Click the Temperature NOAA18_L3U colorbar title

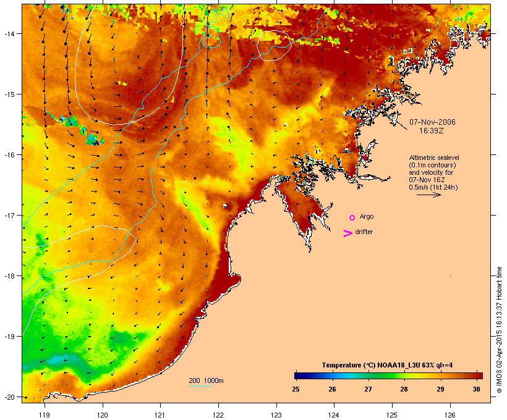pyautogui.click(x=387, y=366)
